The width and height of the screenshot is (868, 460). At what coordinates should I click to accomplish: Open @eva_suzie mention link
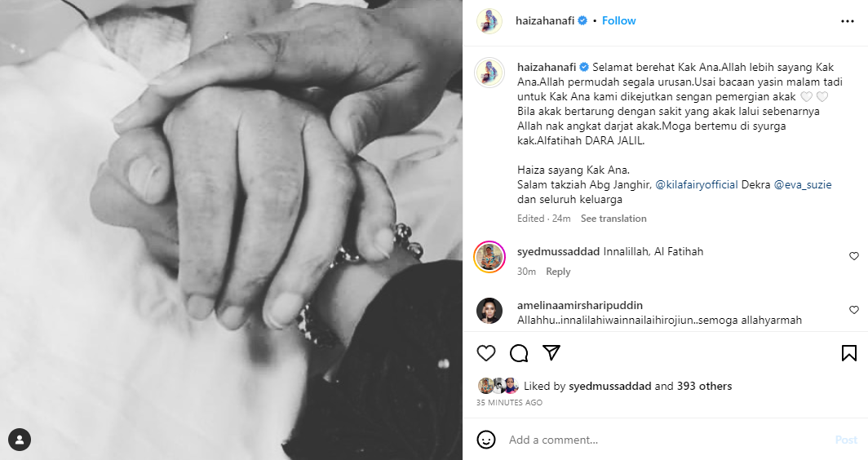(803, 185)
